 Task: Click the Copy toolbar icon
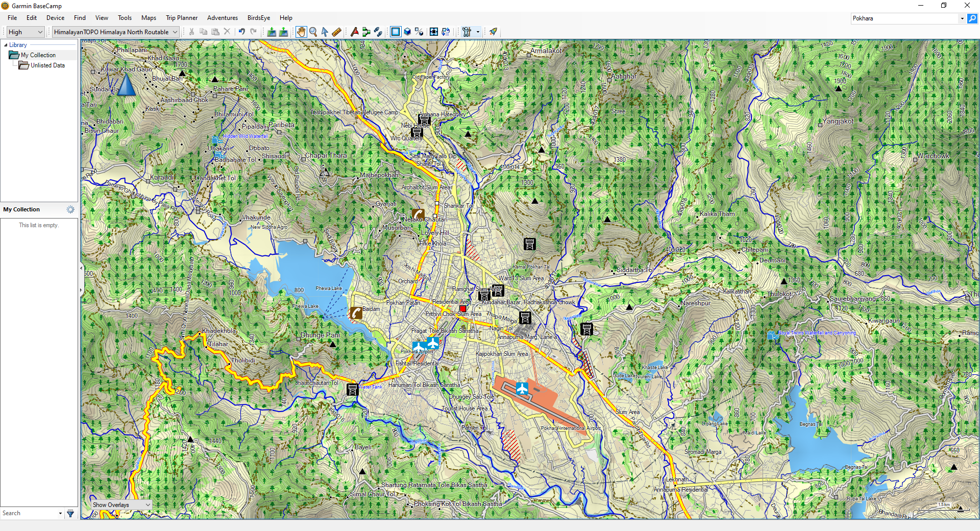point(204,32)
